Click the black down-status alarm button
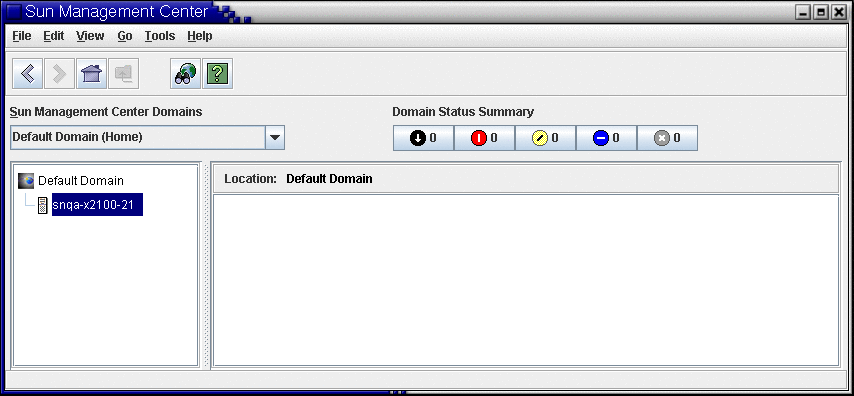The image size is (854, 396). [423, 138]
